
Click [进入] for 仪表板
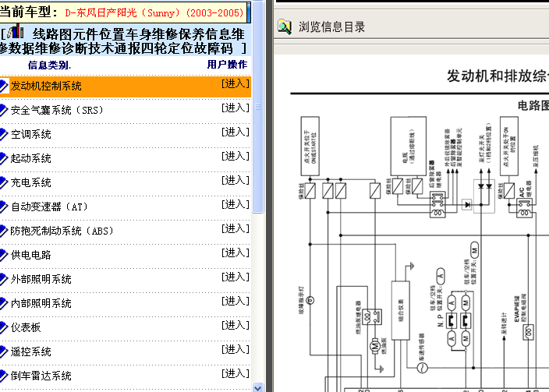pos(236,326)
